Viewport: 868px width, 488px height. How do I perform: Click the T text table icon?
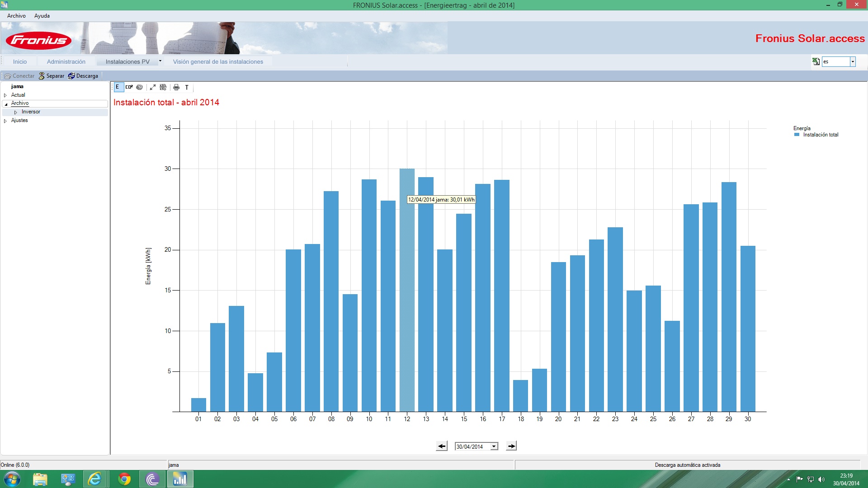click(x=187, y=87)
